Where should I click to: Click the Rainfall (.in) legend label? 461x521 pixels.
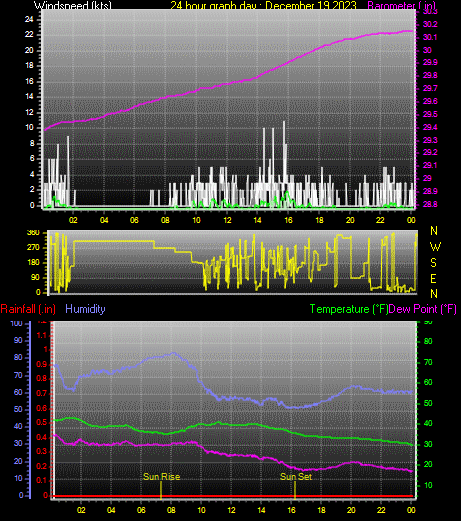pos(28,309)
